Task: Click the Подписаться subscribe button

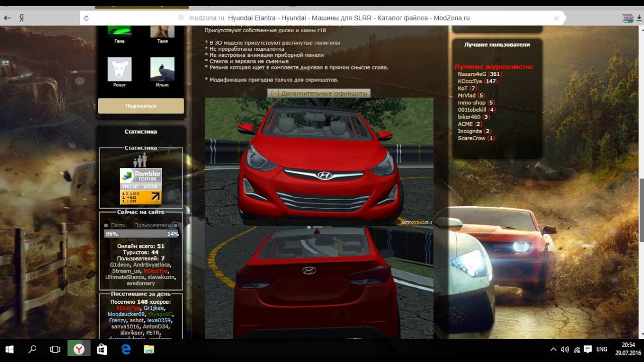Action: pos(141,106)
